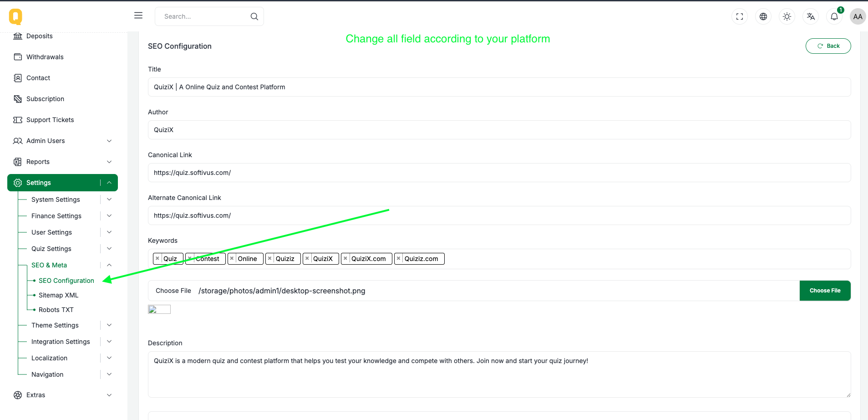Toggle fullscreen mode icon
The width and height of the screenshot is (868, 420).
pyautogui.click(x=740, y=17)
